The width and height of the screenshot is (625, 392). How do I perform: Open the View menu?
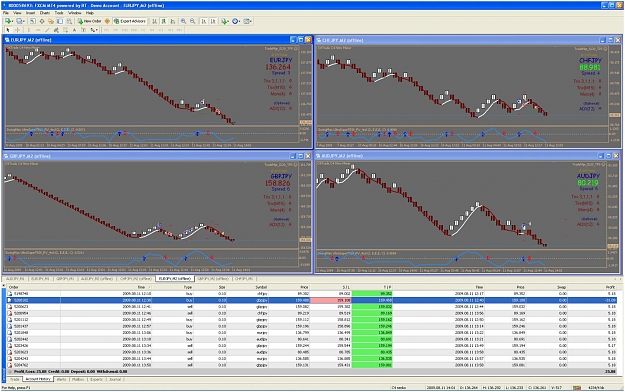click(x=17, y=13)
